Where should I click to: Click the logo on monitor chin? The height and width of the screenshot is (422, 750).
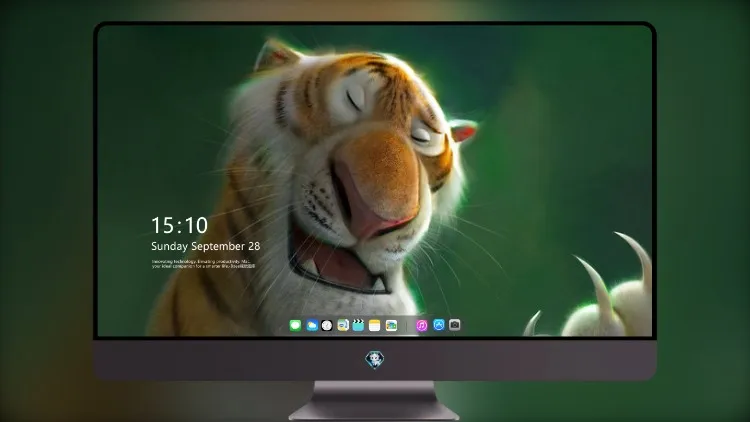click(x=375, y=360)
